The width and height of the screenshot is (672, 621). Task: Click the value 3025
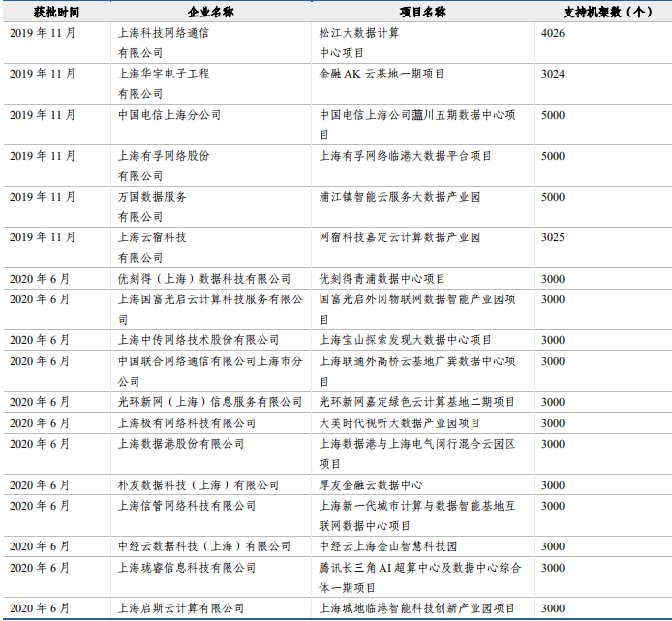pyautogui.click(x=553, y=237)
